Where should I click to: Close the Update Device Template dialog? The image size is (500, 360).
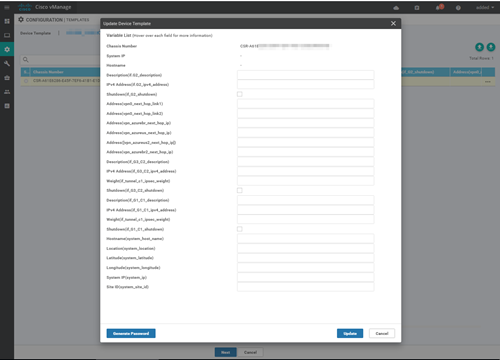393,23
